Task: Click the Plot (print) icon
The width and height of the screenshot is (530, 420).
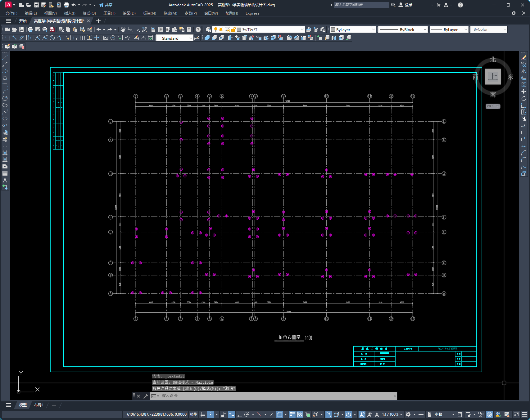Action: click(x=30, y=29)
